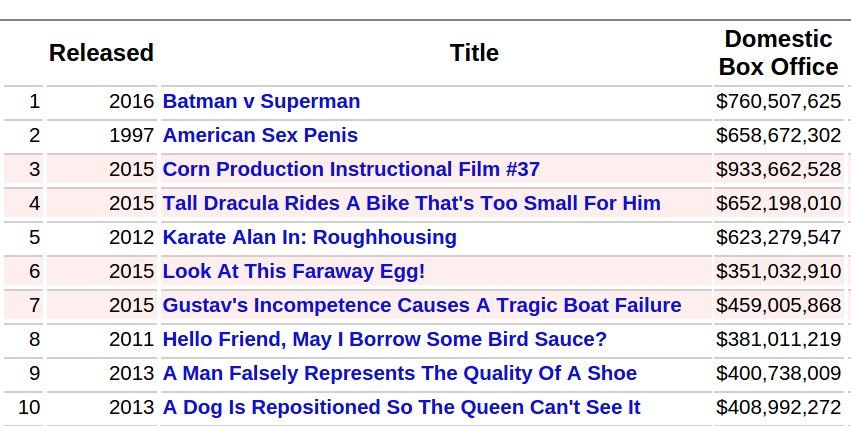Click Look At This Faraway Egg! link

[x=294, y=271]
